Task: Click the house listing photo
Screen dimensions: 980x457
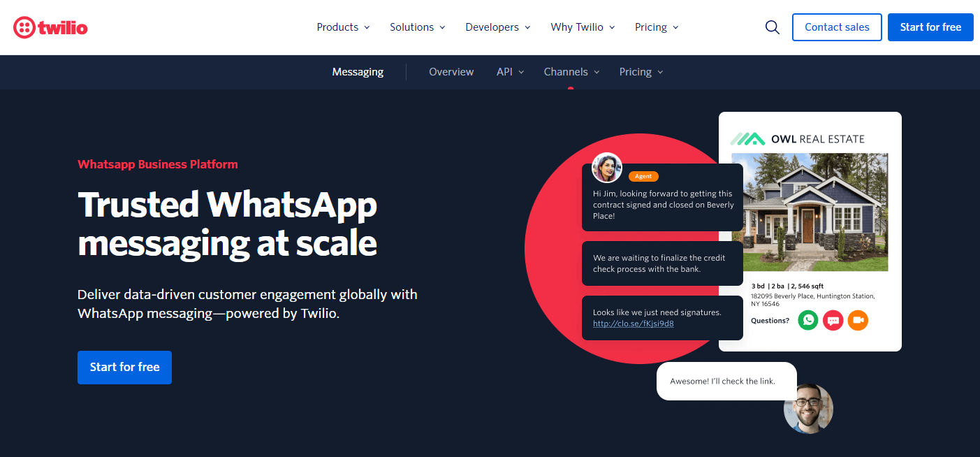Action: pos(810,212)
